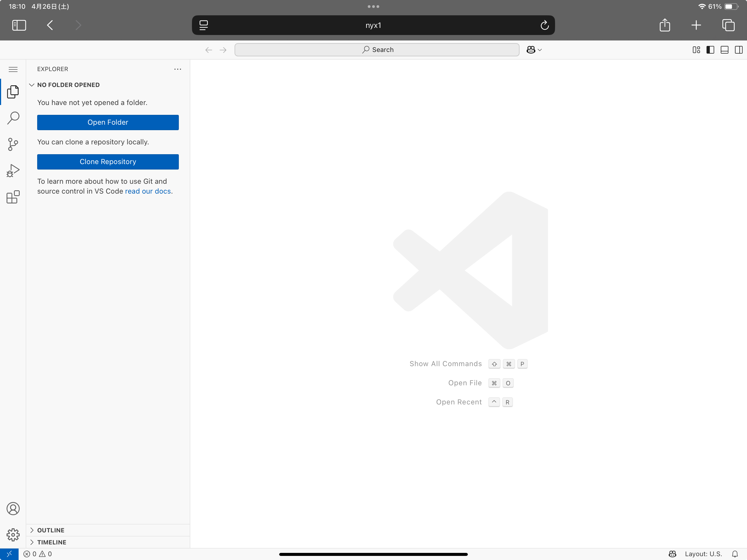Open Copilot status icon in status bar
747x560 pixels.
[x=672, y=554]
